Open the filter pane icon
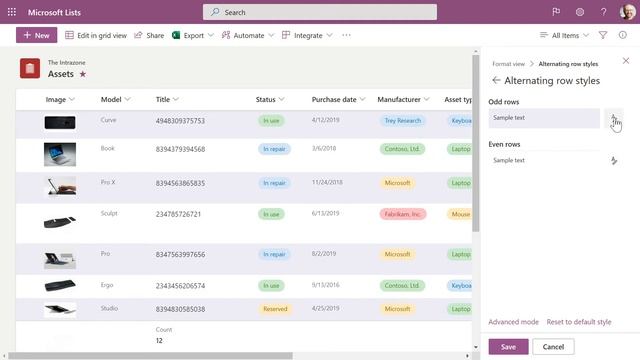Screen dimensions: 640x360 603,36
